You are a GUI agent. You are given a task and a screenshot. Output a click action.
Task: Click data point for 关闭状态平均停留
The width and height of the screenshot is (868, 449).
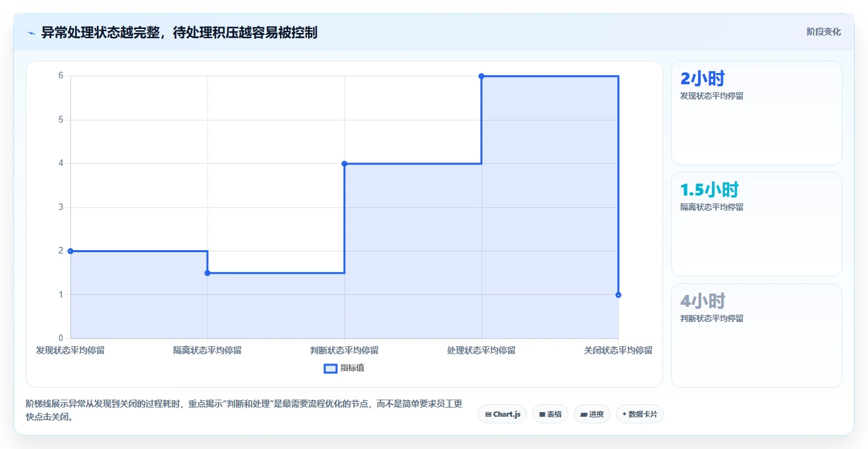click(x=618, y=295)
